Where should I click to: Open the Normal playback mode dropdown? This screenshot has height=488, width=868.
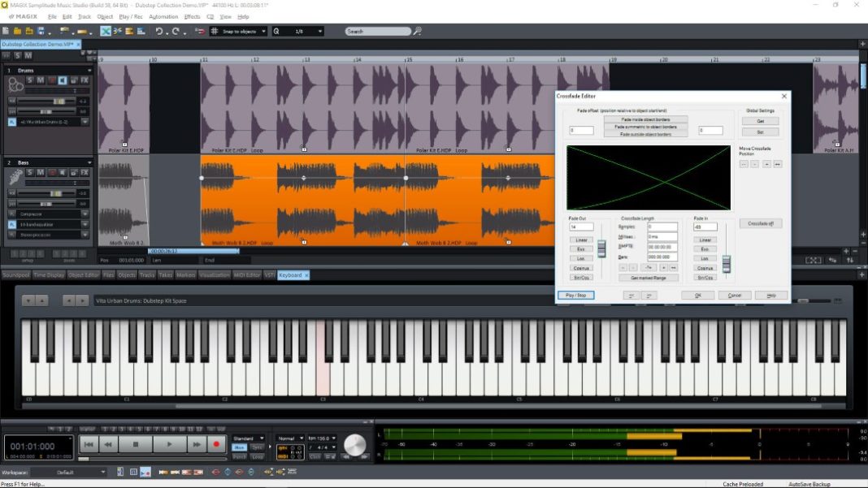point(302,438)
